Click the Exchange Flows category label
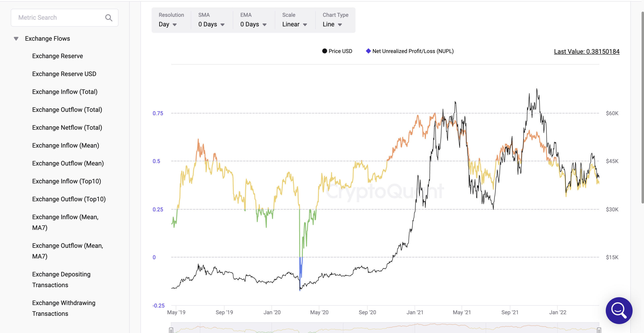Viewport: 644px width, 333px height. coord(48,38)
